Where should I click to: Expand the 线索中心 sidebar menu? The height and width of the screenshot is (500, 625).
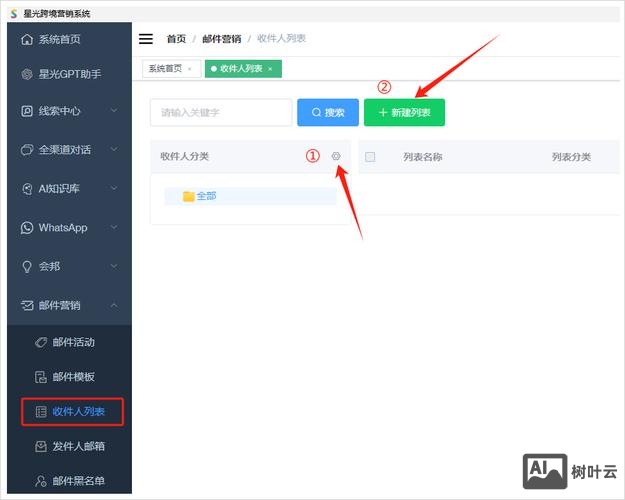[69, 111]
